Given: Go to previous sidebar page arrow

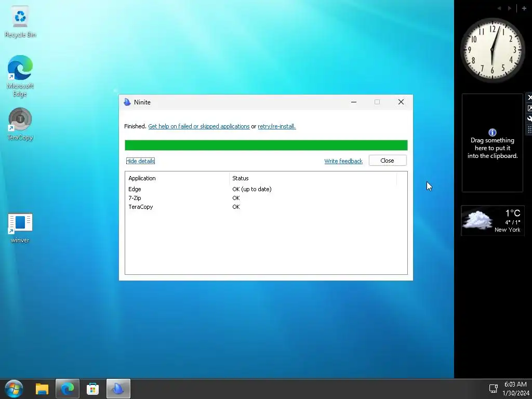Looking at the screenshot, I should click(499, 8).
